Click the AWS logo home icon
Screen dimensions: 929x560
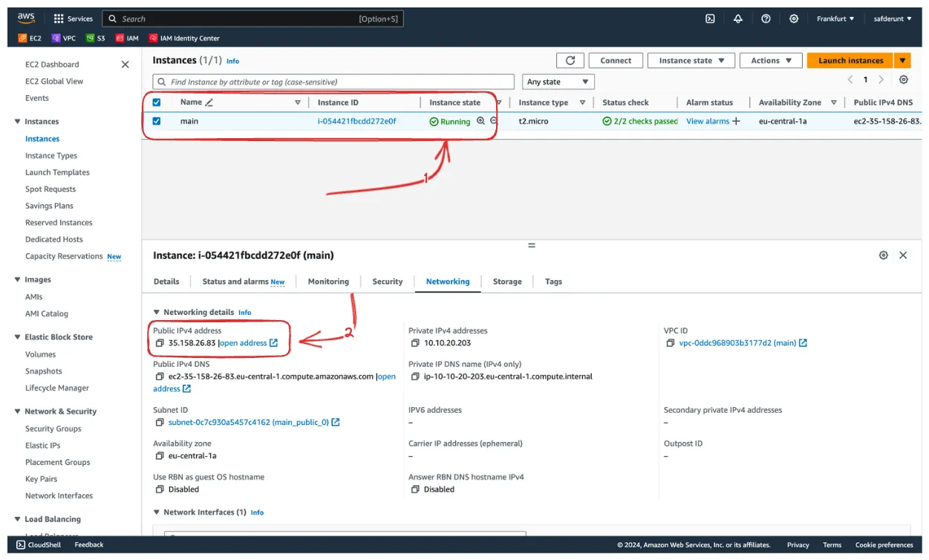pyautogui.click(x=26, y=19)
